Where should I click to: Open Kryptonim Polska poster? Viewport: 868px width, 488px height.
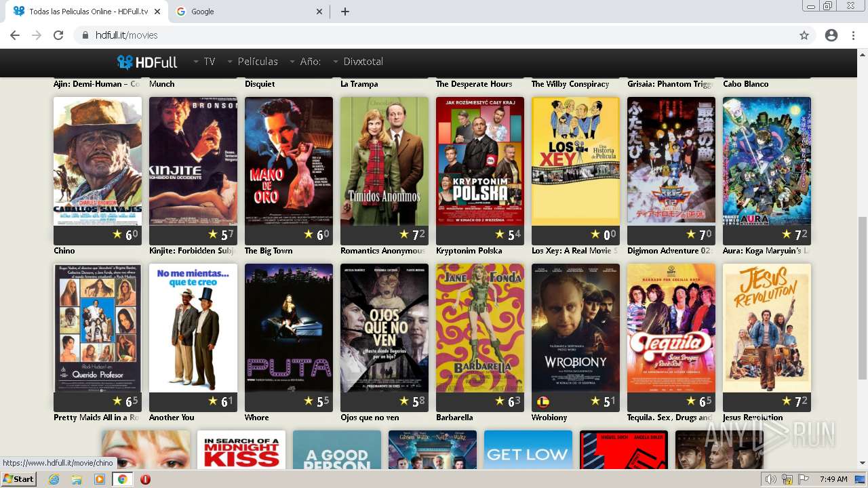(480, 161)
